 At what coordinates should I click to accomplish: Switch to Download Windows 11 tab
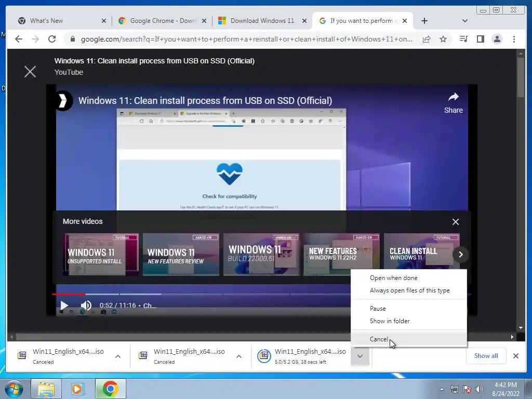click(262, 21)
